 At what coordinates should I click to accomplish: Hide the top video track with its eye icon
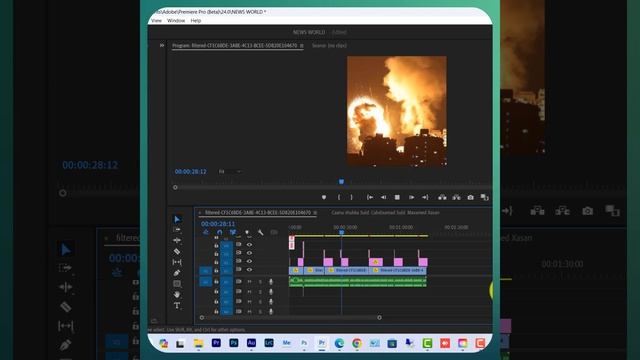pyautogui.click(x=249, y=245)
